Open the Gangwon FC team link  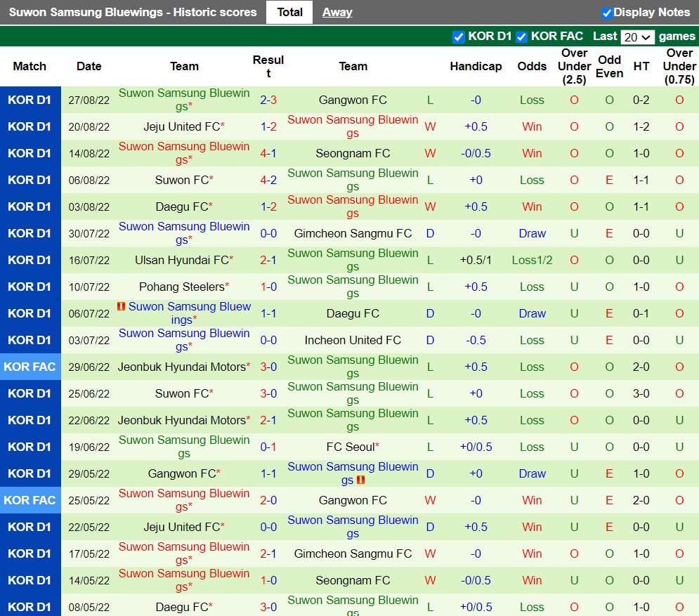[353, 100]
